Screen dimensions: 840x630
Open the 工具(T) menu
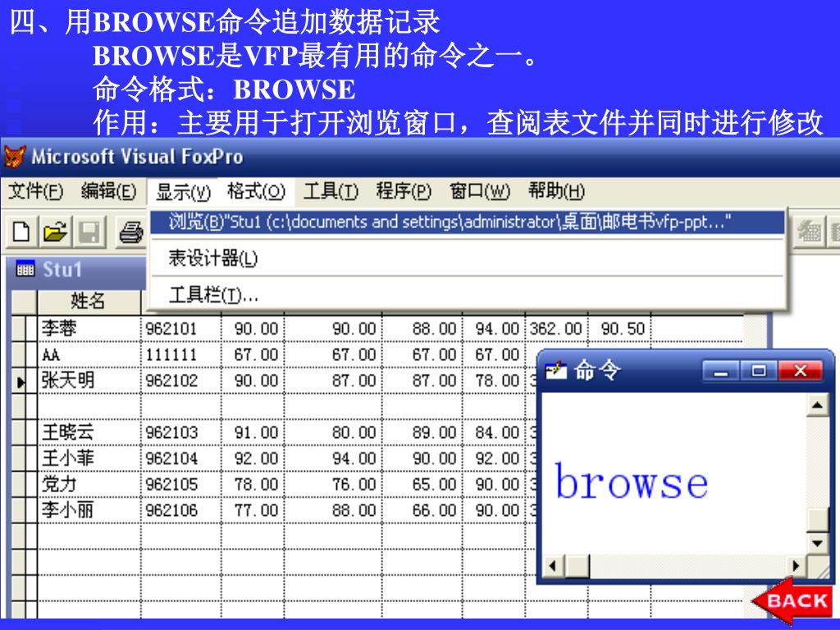tap(331, 192)
